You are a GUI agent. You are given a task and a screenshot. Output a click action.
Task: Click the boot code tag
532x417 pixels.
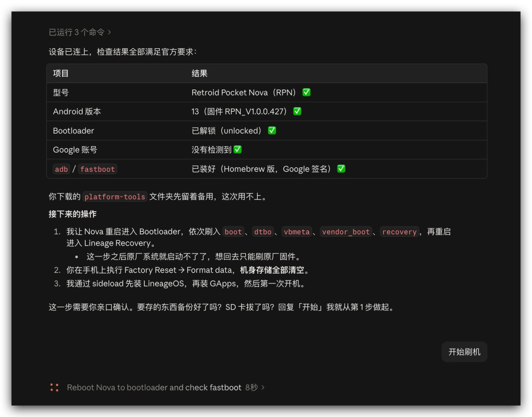point(233,232)
